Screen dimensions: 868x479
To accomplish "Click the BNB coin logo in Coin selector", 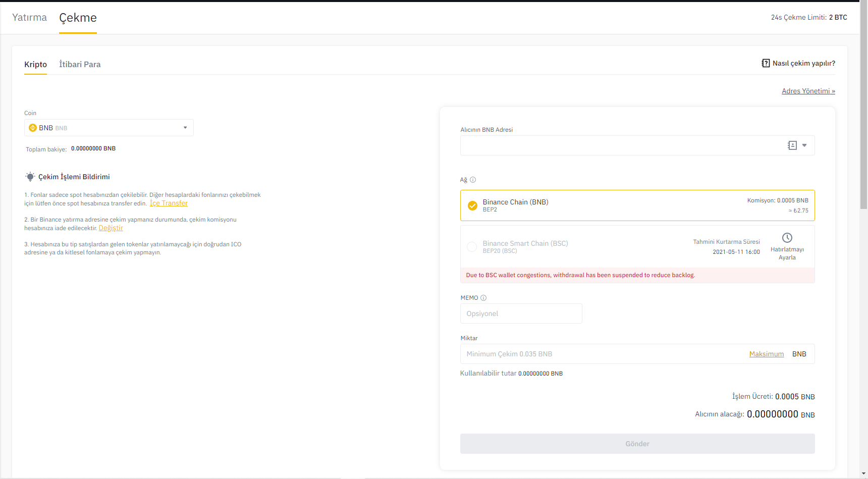I will pyautogui.click(x=33, y=128).
